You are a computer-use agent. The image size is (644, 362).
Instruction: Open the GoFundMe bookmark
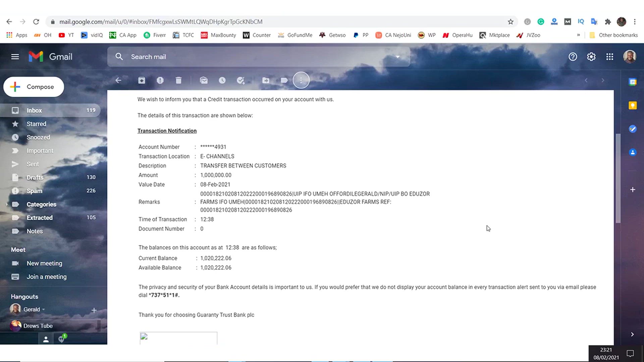[295, 35]
